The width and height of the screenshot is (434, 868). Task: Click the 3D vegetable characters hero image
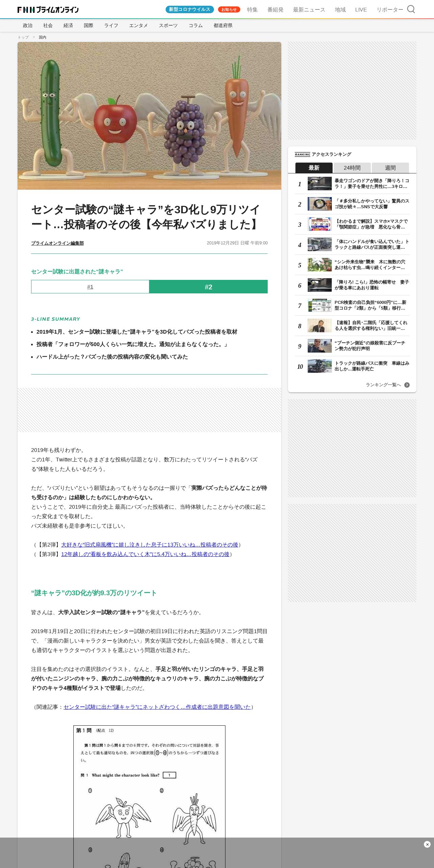[149, 116]
